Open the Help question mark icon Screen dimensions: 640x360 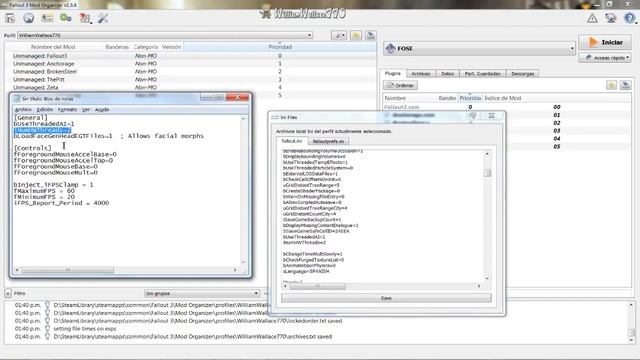630,18
